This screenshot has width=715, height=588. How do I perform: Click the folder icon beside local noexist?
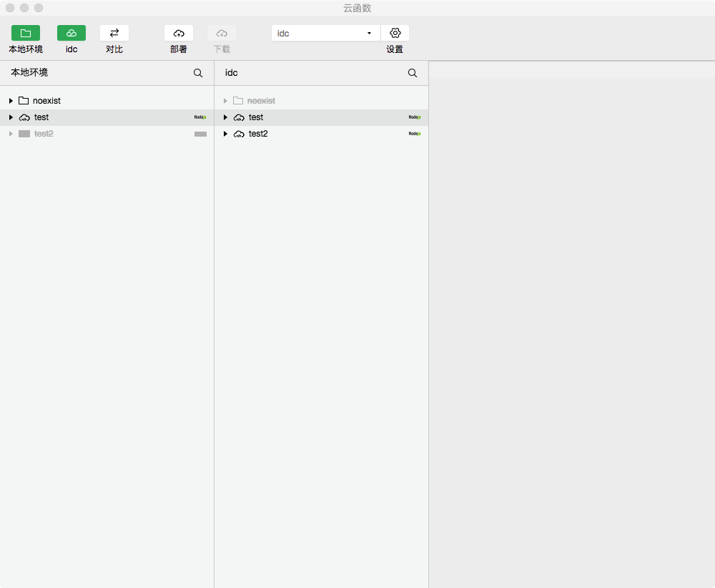pyautogui.click(x=24, y=101)
